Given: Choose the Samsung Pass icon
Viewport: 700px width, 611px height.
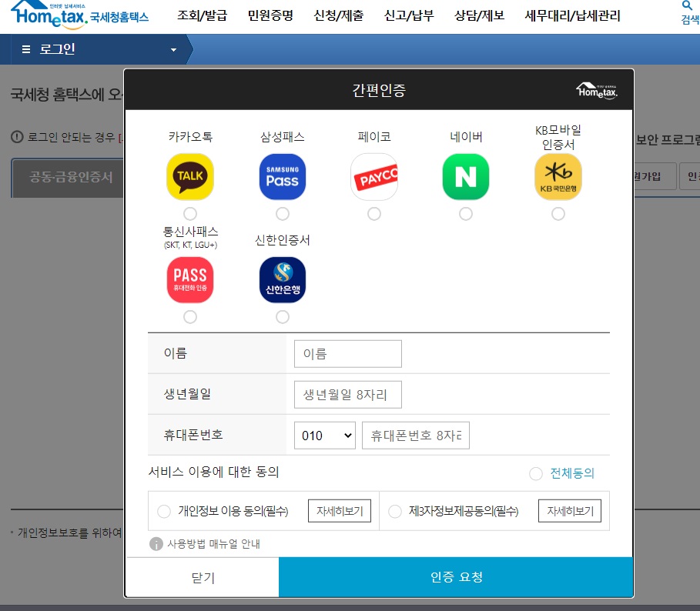Looking at the screenshot, I should 282,177.
